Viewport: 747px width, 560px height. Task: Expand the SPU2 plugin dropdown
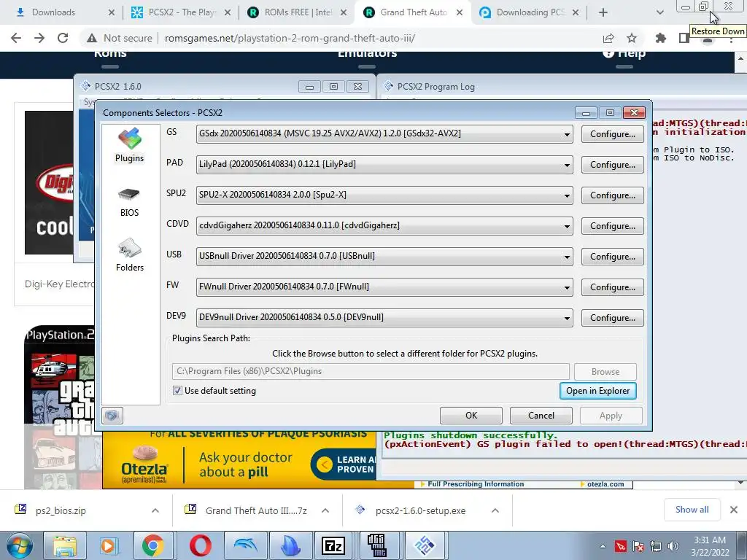tap(566, 195)
